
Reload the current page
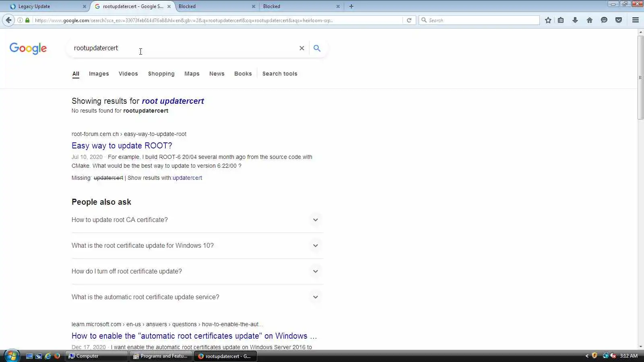[x=409, y=20]
